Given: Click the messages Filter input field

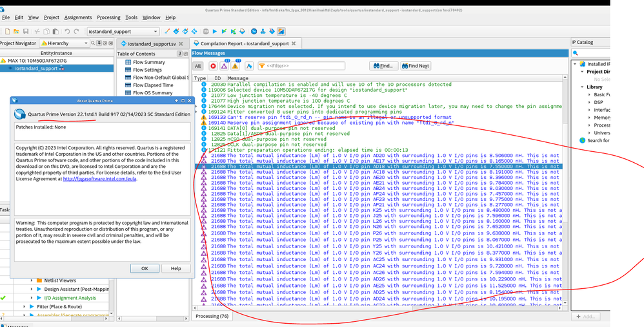Looking at the screenshot, I should coord(303,66).
